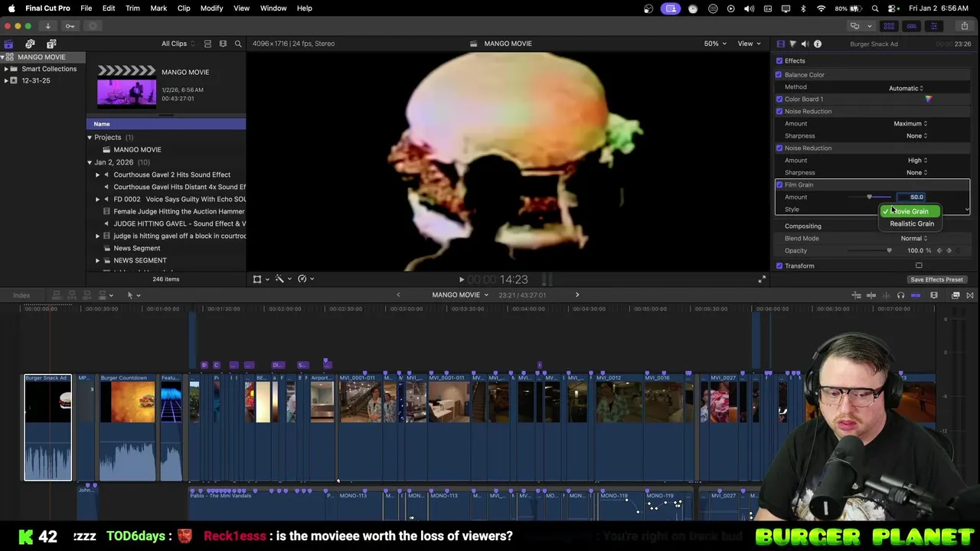980x551 pixels.
Task: Toggle the timeline panel button
Action: (911, 26)
